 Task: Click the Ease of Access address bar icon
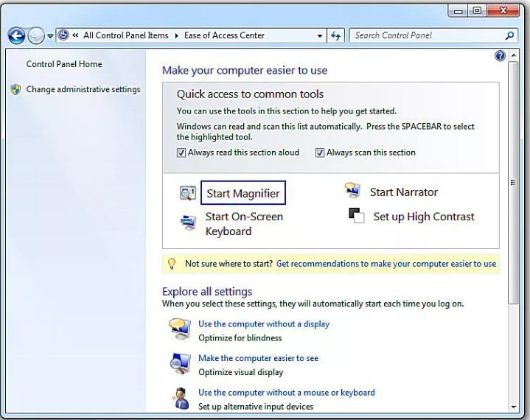pos(63,35)
